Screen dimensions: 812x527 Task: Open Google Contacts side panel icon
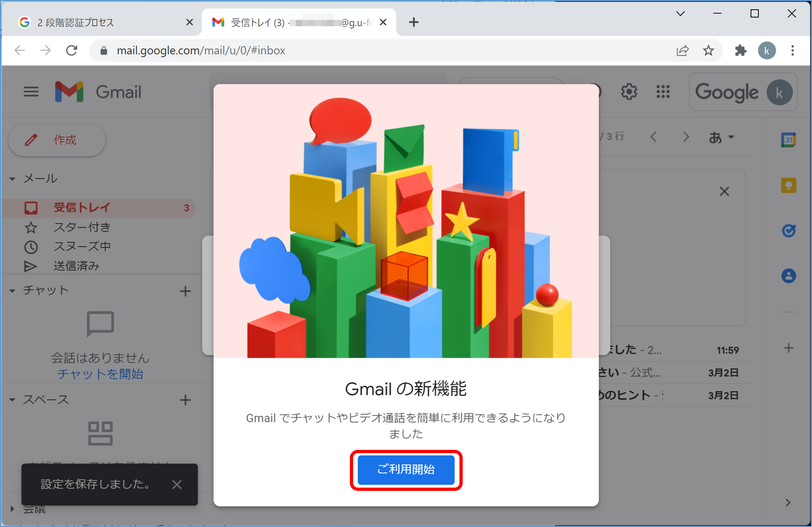789,276
